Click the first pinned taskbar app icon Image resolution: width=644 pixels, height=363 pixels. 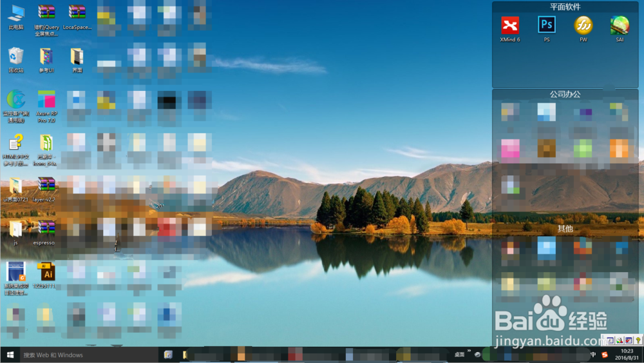pos(168,355)
